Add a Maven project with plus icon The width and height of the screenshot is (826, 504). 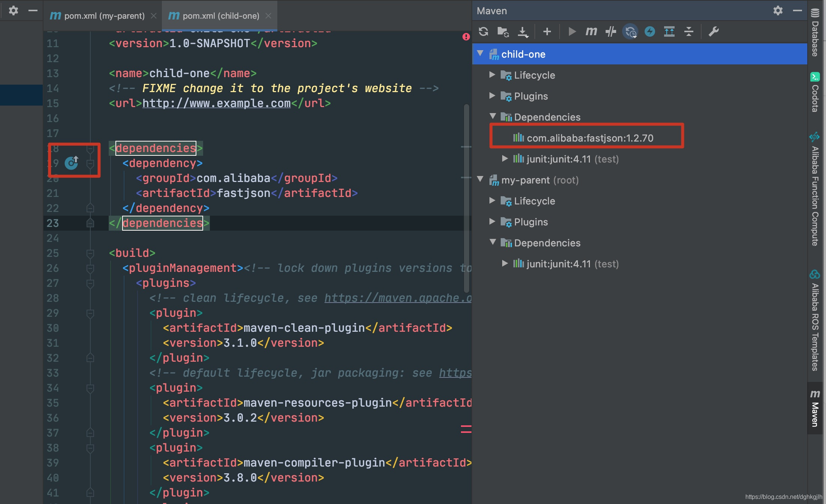[x=547, y=31]
